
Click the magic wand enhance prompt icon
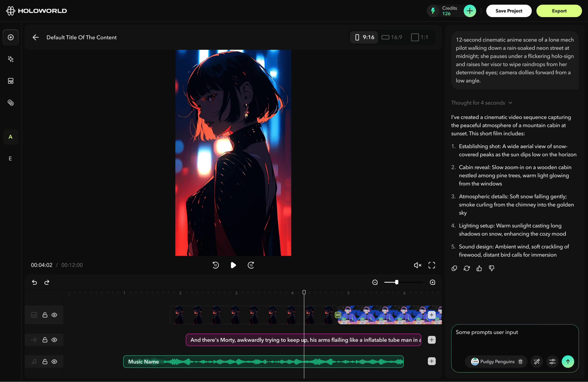click(537, 362)
